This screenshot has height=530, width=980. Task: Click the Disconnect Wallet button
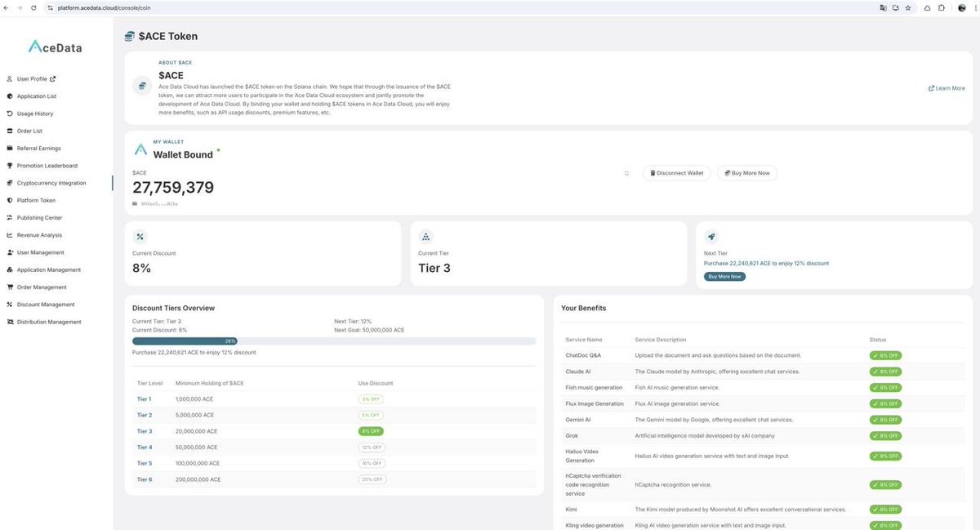coord(676,173)
